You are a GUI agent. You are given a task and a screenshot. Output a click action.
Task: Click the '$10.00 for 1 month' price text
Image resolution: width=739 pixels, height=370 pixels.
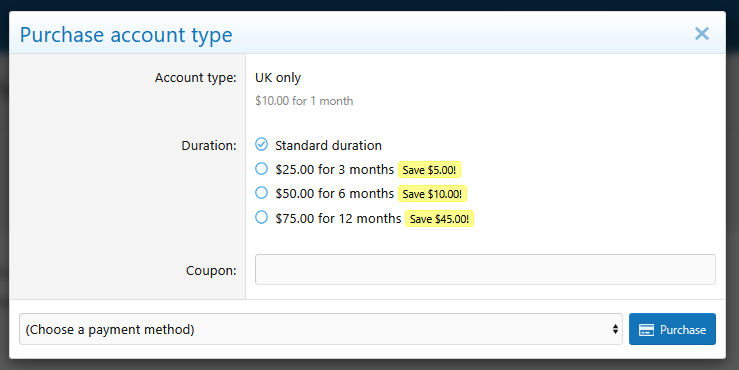tap(304, 101)
